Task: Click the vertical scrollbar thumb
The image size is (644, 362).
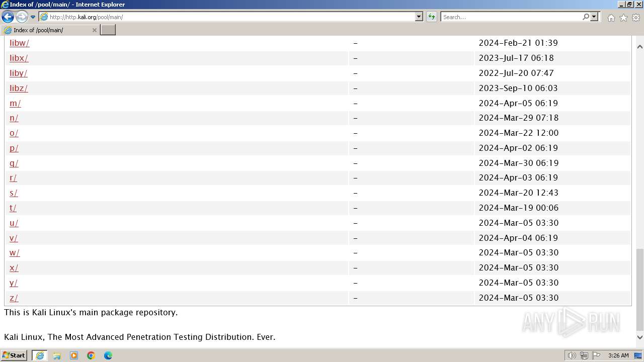Action: [640, 289]
